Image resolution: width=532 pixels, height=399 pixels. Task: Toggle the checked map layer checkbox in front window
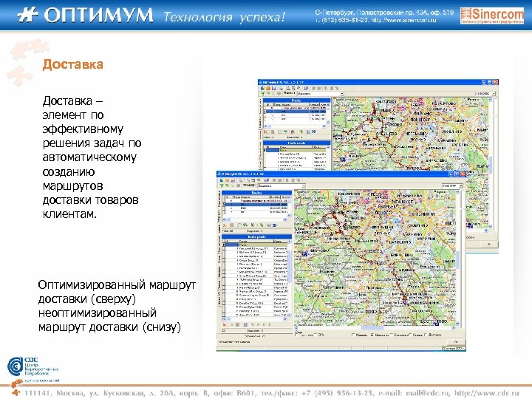(x=372, y=335)
